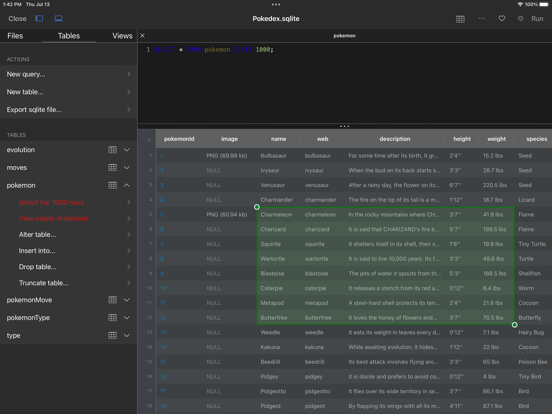Open grid icon for moves table

click(112, 168)
